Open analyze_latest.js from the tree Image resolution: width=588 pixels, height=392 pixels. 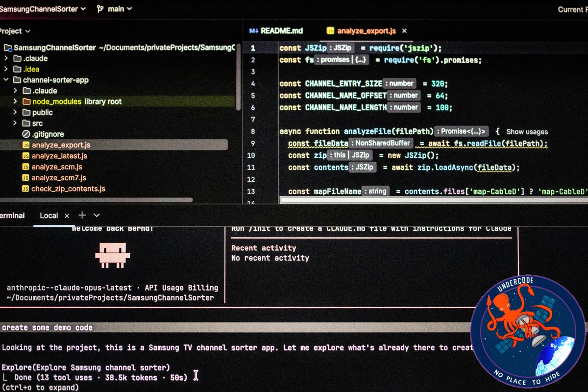(59, 156)
